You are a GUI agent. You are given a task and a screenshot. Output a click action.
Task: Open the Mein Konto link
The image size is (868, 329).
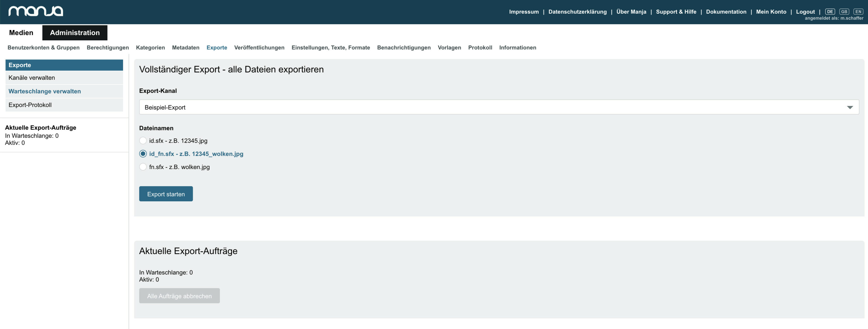coord(771,12)
